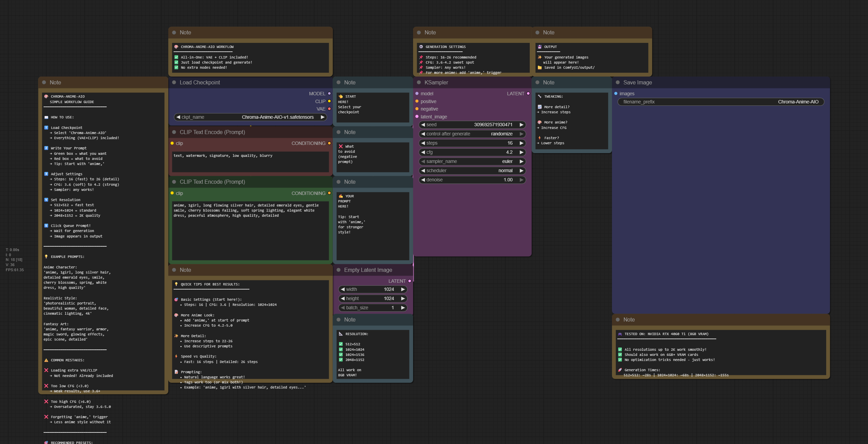868x444 pixels.
Task: Collapse the Load Checkpoint node with its dot
Action: point(174,82)
